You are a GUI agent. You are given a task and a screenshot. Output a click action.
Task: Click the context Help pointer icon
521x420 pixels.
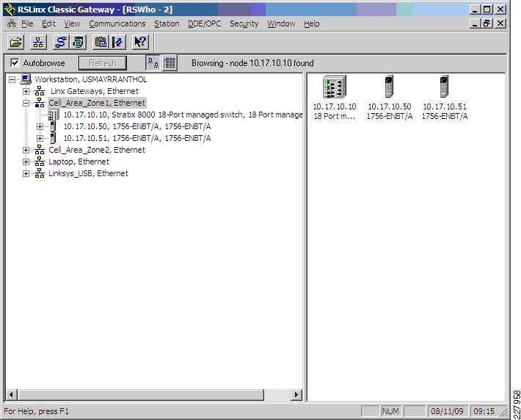click(x=140, y=43)
